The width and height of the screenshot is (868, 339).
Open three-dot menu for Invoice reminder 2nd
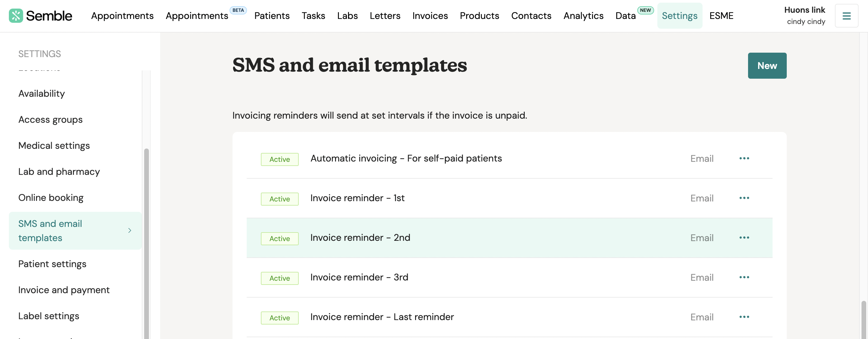tap(744, 238)
